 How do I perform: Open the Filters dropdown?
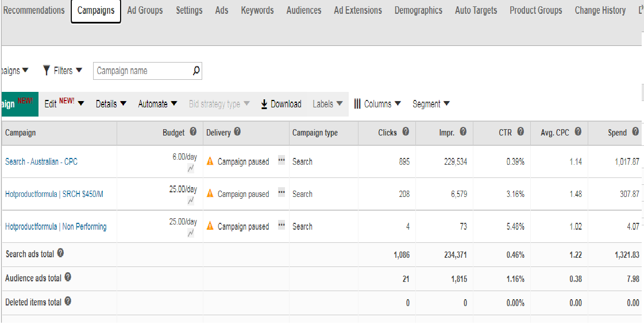point(63,71)
